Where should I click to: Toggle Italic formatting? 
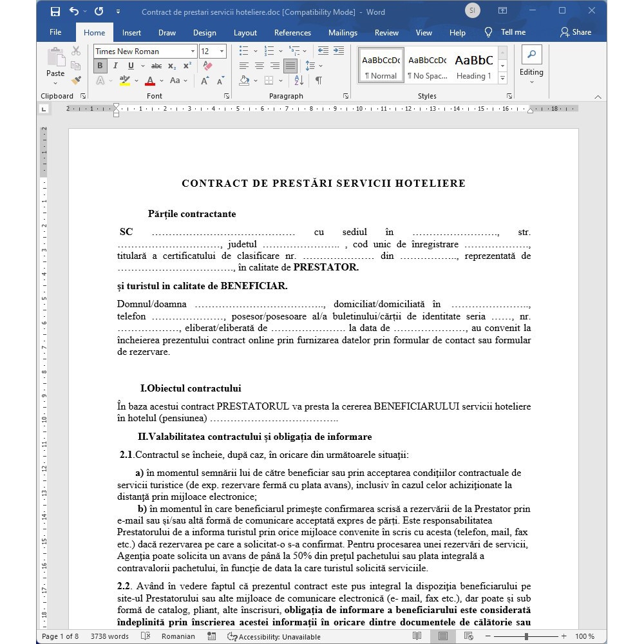click(x=115, y=66)
